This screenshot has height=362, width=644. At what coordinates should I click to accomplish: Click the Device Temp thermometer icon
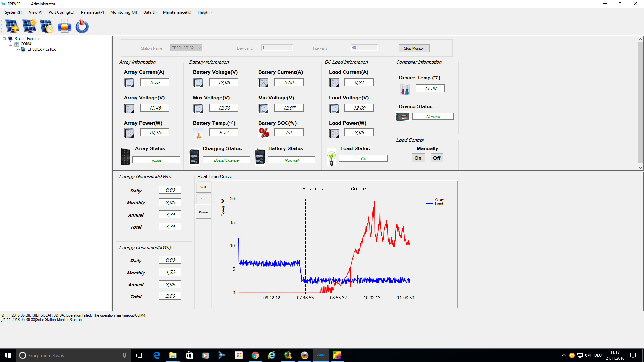(405, 89)
